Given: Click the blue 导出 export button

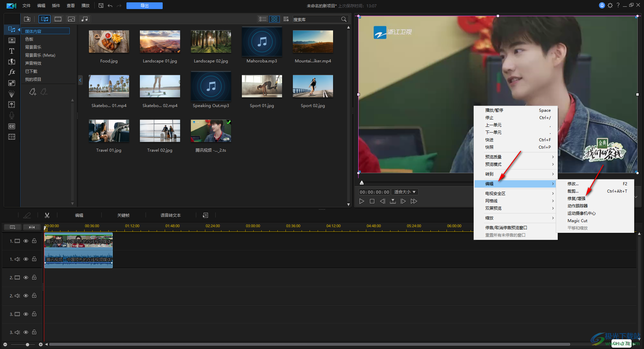Looking at the screenshot, I should 145,6.
